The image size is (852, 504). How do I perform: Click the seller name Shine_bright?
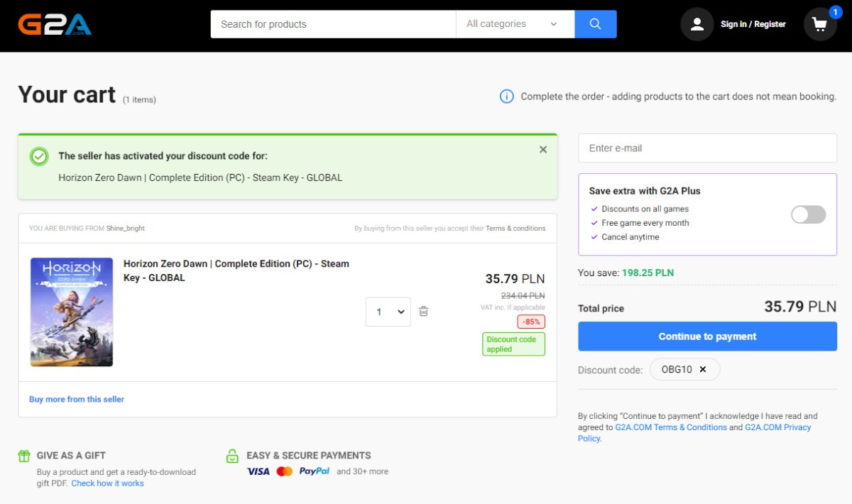tap(126, 229)
